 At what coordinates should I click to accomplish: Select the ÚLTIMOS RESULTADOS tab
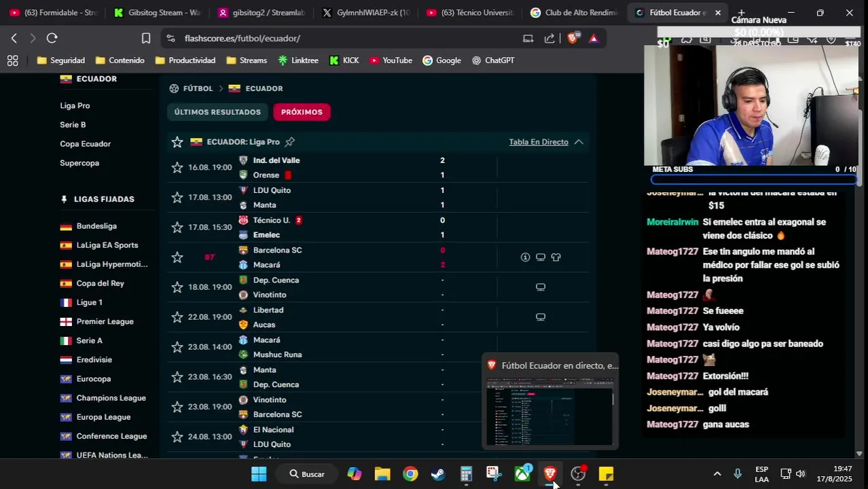click(217, 112)
